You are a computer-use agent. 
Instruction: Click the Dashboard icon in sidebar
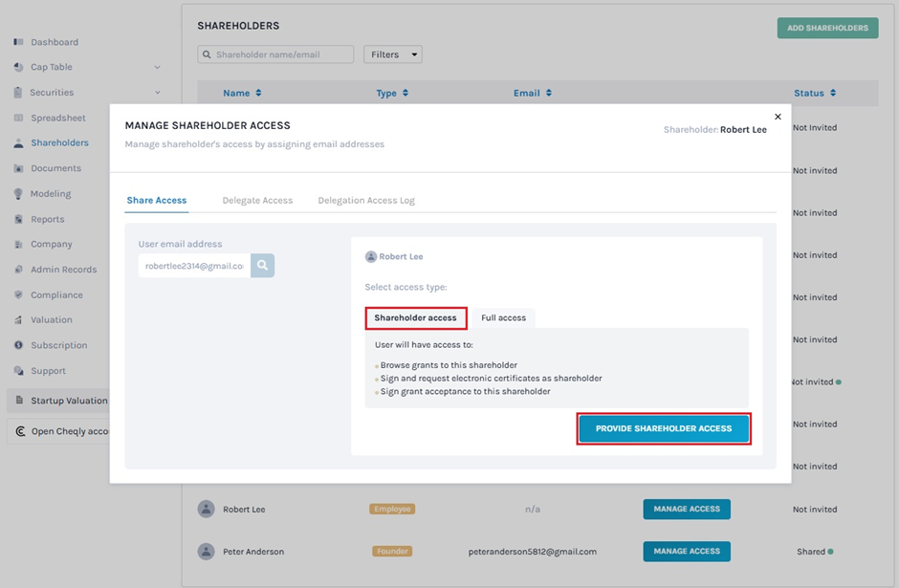[19, 42]
